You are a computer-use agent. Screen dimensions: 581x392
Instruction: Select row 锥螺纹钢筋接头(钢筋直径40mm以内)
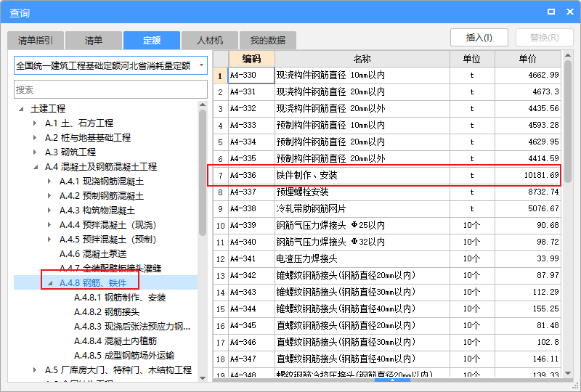click(387, 309)
